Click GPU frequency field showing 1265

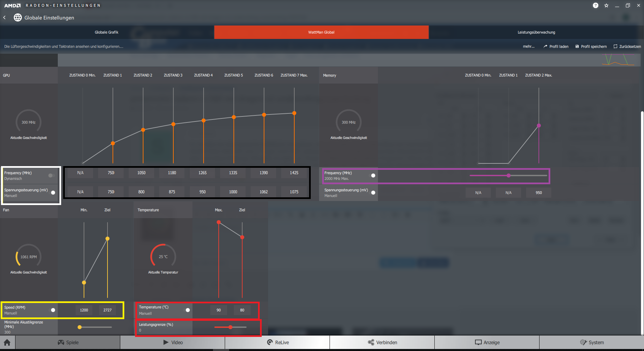[203, 173]
